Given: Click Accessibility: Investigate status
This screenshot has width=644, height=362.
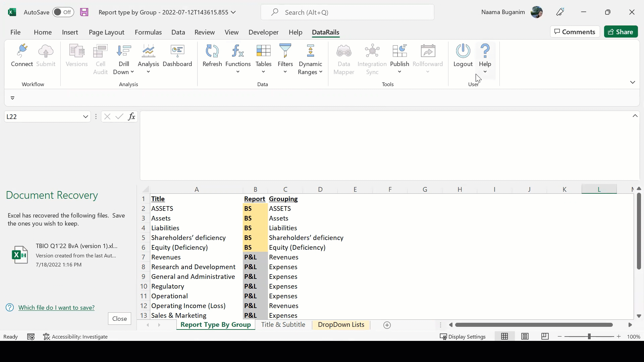Looking at the screenshot, I should pyautogui.click(x=75, y=337).
